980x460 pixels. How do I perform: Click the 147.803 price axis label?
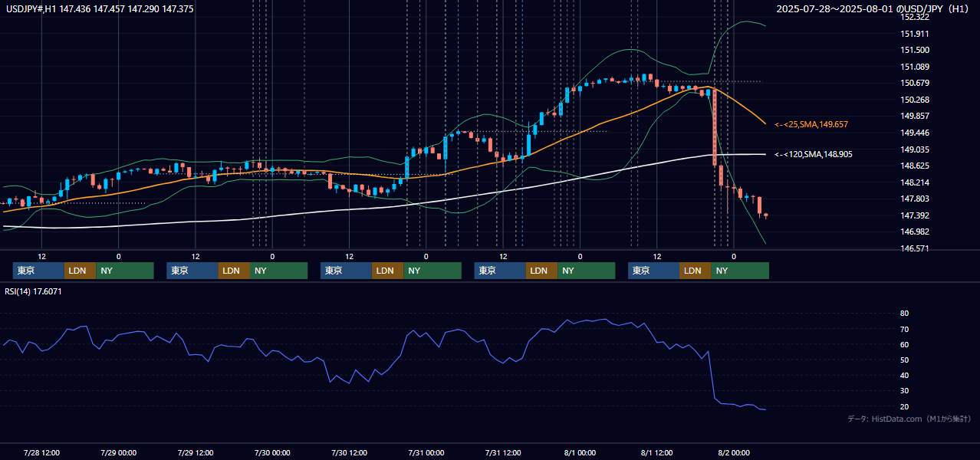[916, 199]
